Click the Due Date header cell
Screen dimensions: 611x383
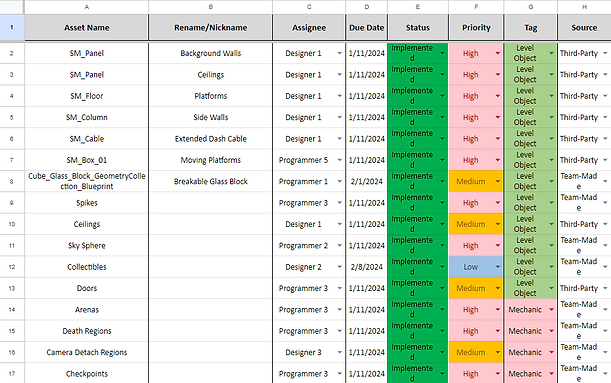click(366, 28)
